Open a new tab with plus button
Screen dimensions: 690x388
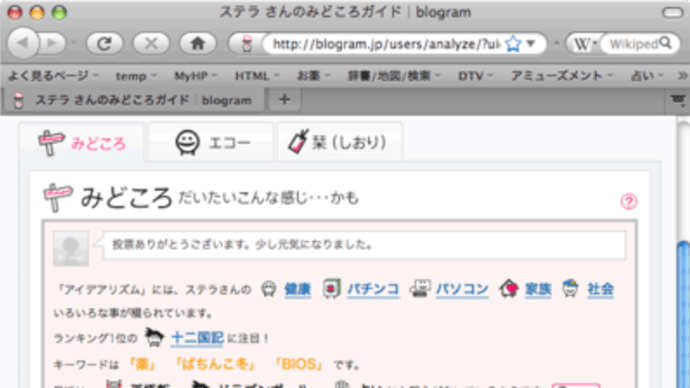pos(284,99)
